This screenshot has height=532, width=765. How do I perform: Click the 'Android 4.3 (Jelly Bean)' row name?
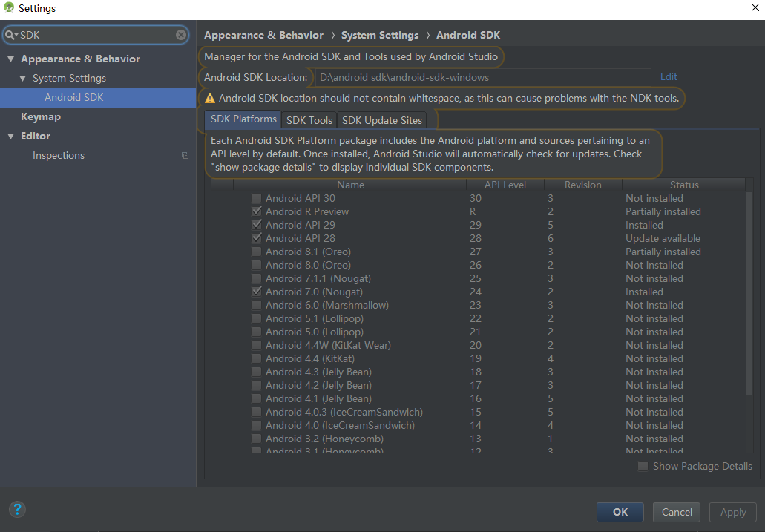pos(318,372)
